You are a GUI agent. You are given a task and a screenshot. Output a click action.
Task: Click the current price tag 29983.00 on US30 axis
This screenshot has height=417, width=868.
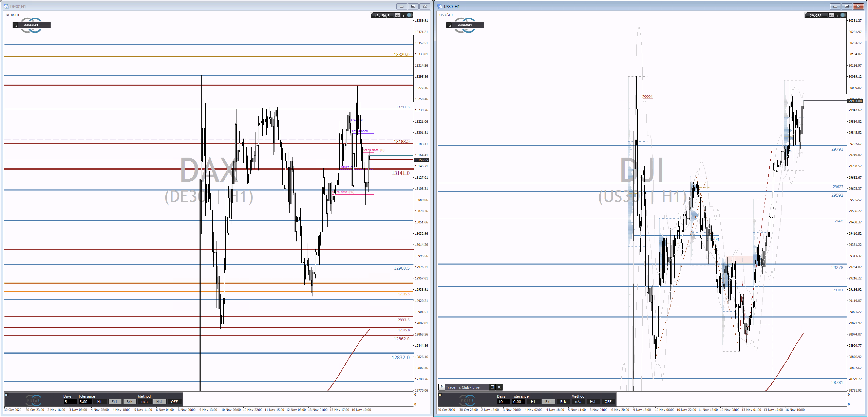tap(855, 101)
